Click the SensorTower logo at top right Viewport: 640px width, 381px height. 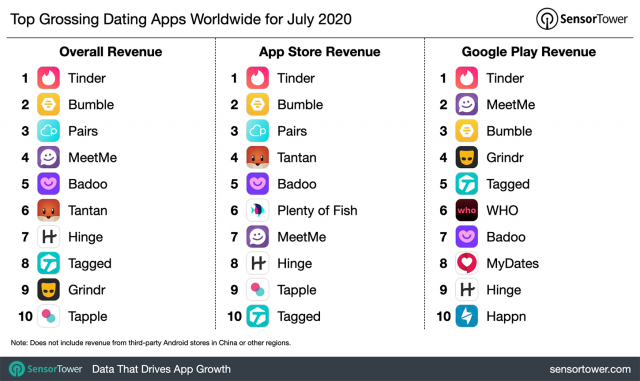[582, 19]
